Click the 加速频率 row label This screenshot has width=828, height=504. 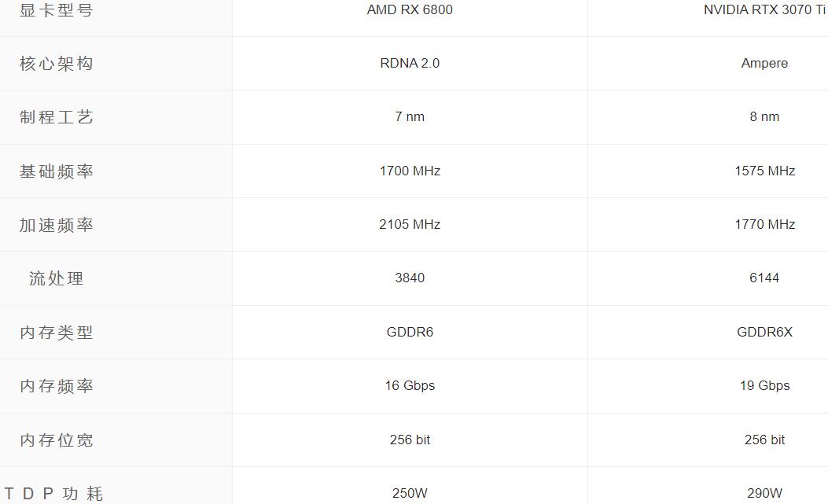[57, 225]
